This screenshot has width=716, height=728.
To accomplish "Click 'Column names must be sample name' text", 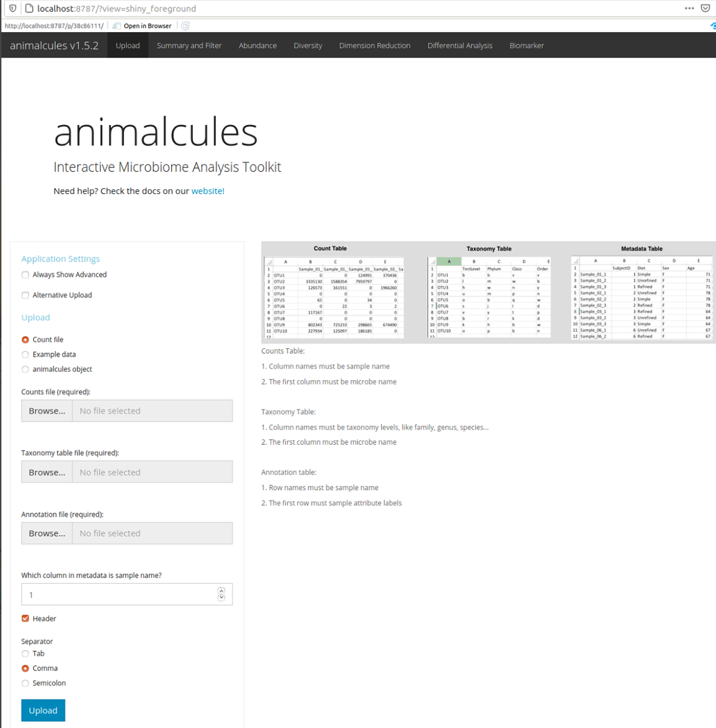I will click(x=329, y=366).
